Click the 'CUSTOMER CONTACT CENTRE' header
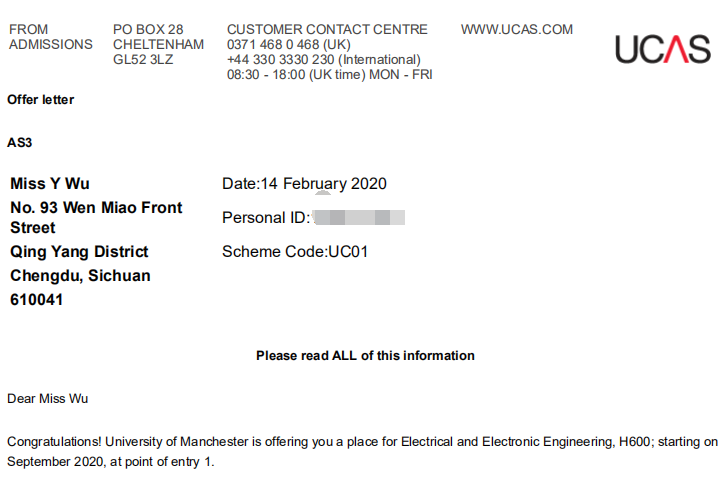Viewport: 726px width, 478px height. point(327,30)
